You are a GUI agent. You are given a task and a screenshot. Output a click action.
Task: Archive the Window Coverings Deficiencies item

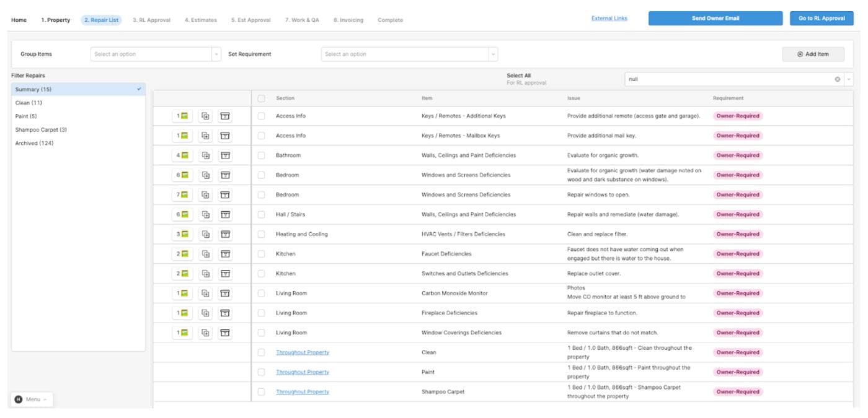(x=225, y=333)
